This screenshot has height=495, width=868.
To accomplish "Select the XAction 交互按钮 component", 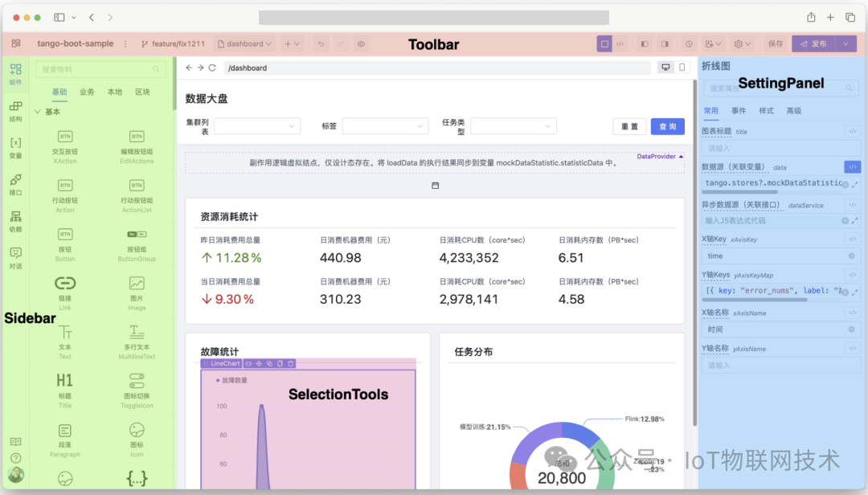I will (x=65, y=147).
